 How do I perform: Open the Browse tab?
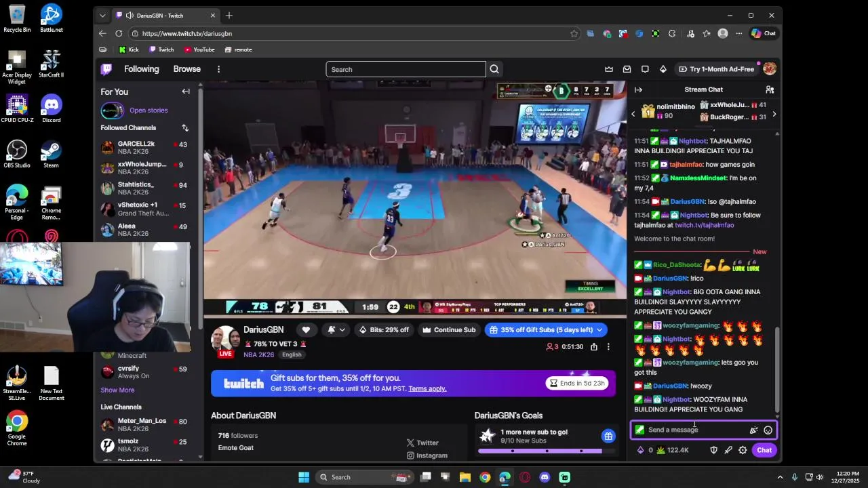tap(186, 69)
